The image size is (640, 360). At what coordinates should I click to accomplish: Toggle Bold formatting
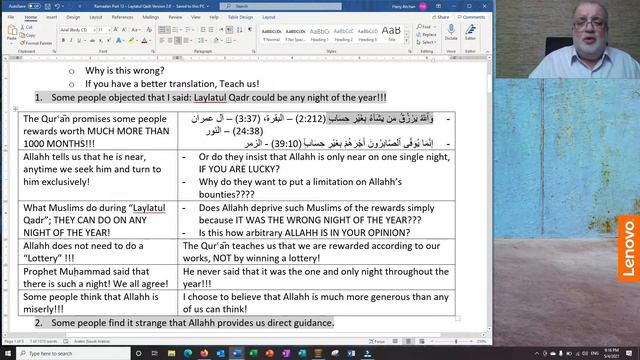[x=63, y=40]
